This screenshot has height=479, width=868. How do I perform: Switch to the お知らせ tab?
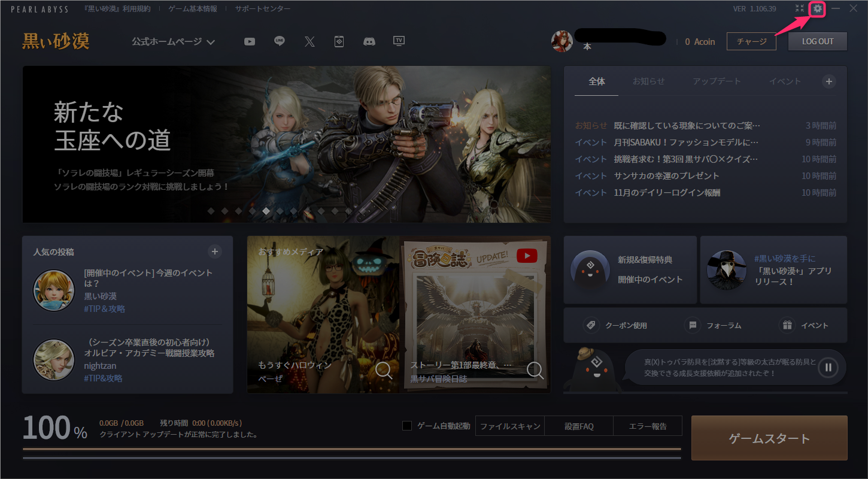pos(649,81)
